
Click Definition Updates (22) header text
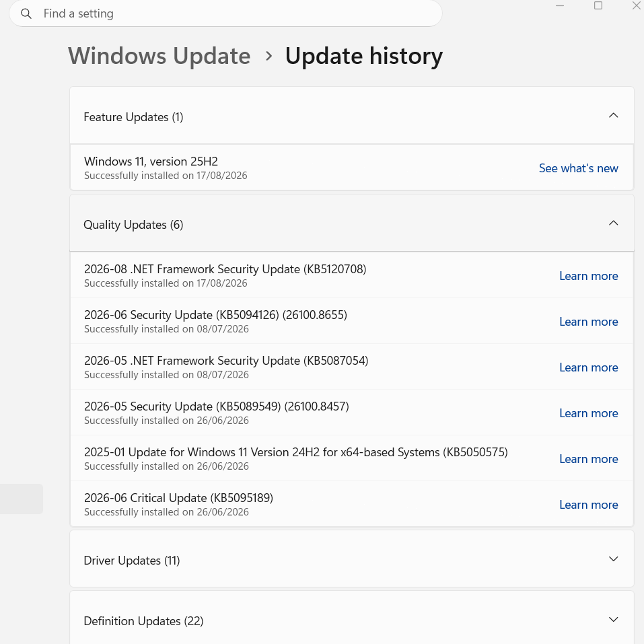point(144,621)
